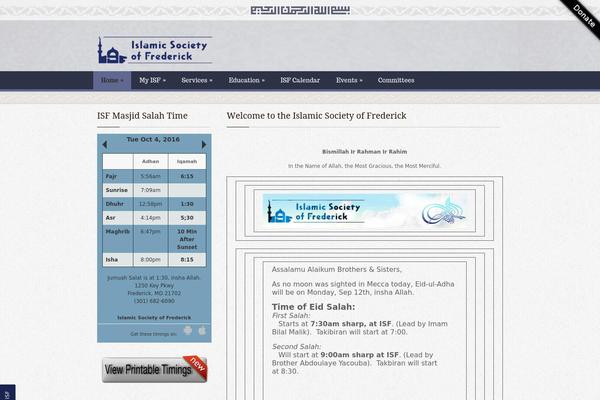Go to previous day in salah widget
This screenshot has height=400, width=600.
(104, 144)
